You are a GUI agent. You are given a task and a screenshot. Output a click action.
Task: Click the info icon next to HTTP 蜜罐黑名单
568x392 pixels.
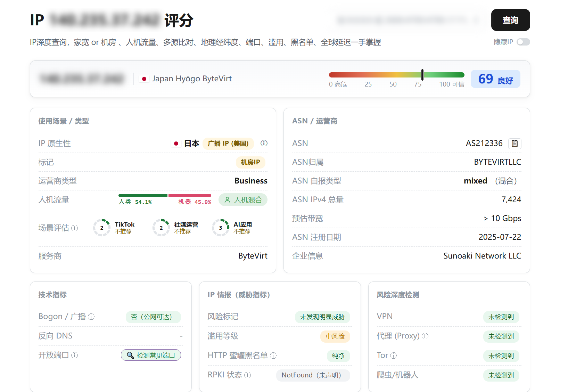click(273, 356)
